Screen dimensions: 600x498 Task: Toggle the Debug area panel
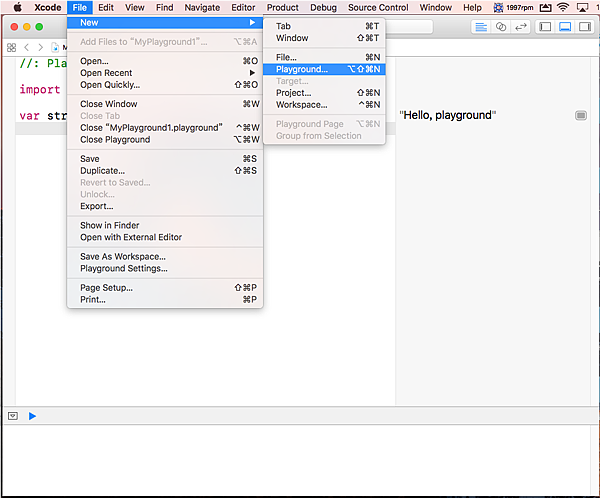(x=565, y=27)
